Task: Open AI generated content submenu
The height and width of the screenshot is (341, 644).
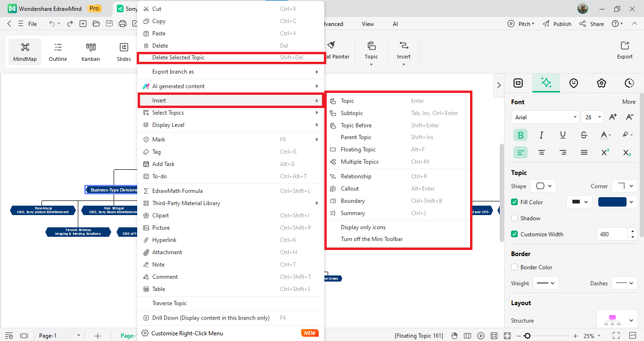Action: (x=231, y=86)
